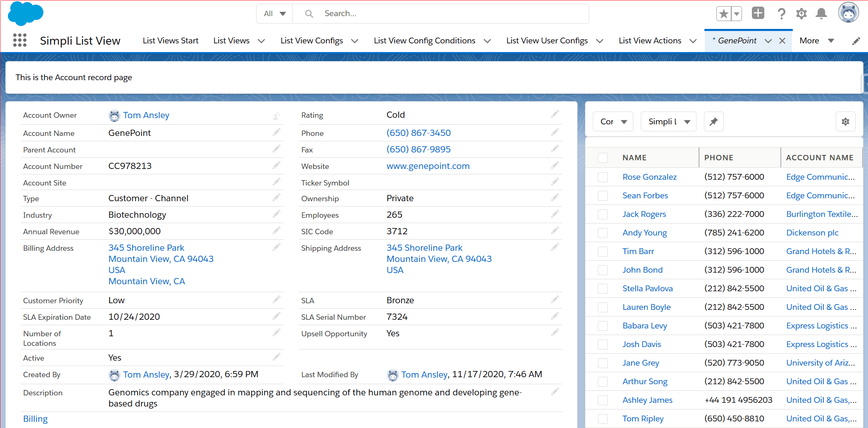Image resolution: width=868 pixels, height=428 pixels.
Task: Toggle the select-all checkbox in header row
Action: [603, 158]
